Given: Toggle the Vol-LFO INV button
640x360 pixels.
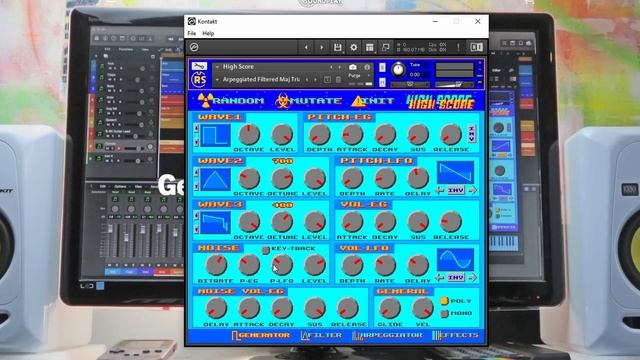Looking at the screenshot, I should (456, 278).
